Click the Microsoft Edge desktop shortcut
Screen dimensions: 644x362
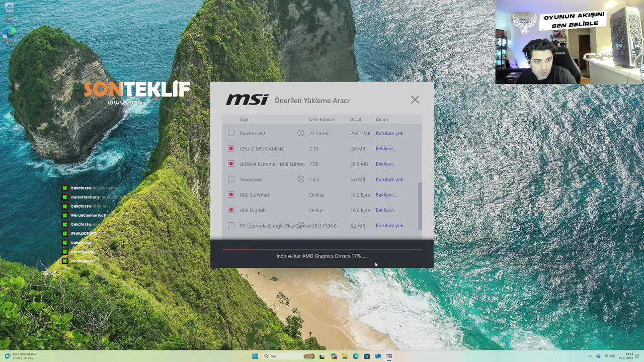pos(9,37)
